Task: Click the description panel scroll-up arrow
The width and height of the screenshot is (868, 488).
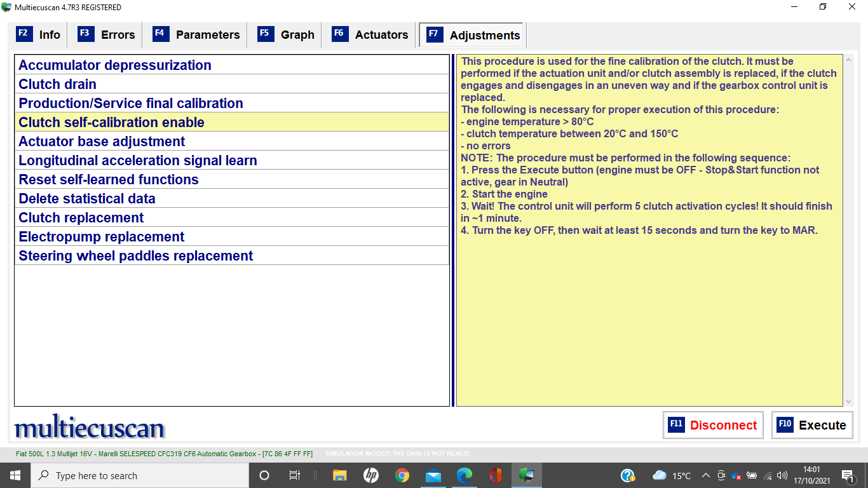Action: click(x=849, y=60)
